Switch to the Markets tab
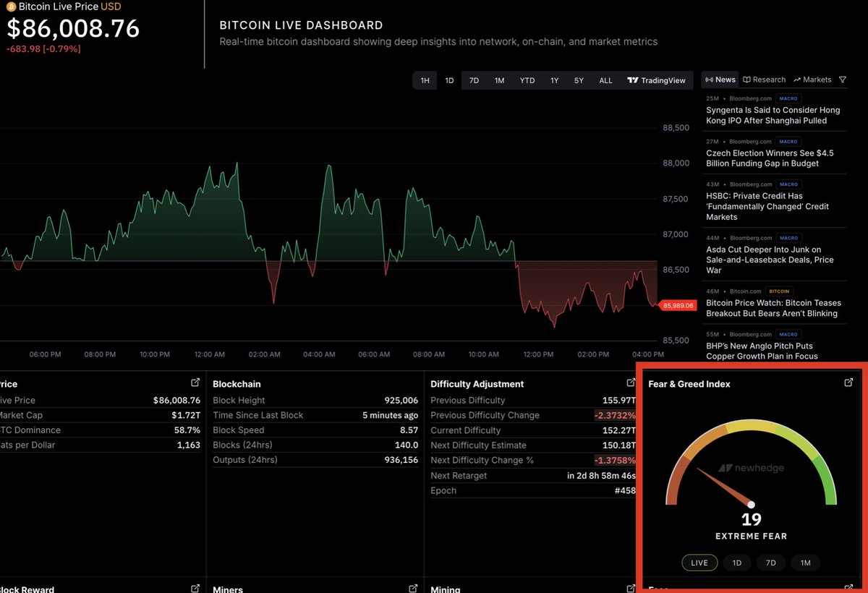 click(x=812, y=80)
